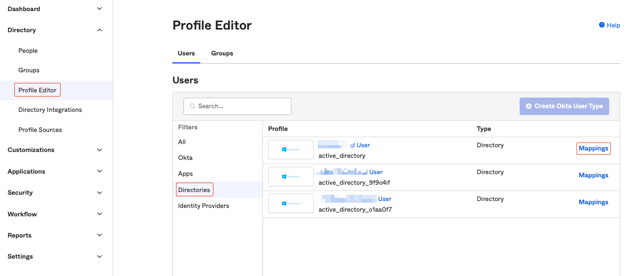Click into the Search profiles field
Viewport: 644px width, 276px height.
point(242,106)
